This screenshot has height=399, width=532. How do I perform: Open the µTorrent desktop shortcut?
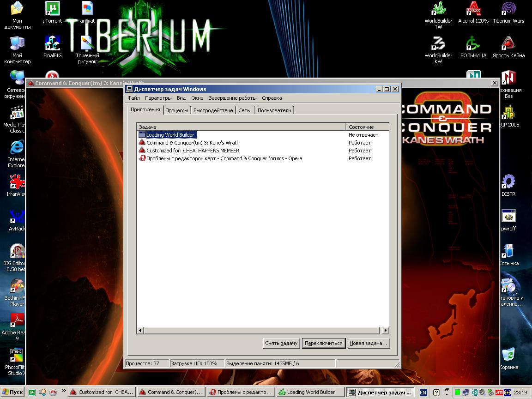click(52, 12)
